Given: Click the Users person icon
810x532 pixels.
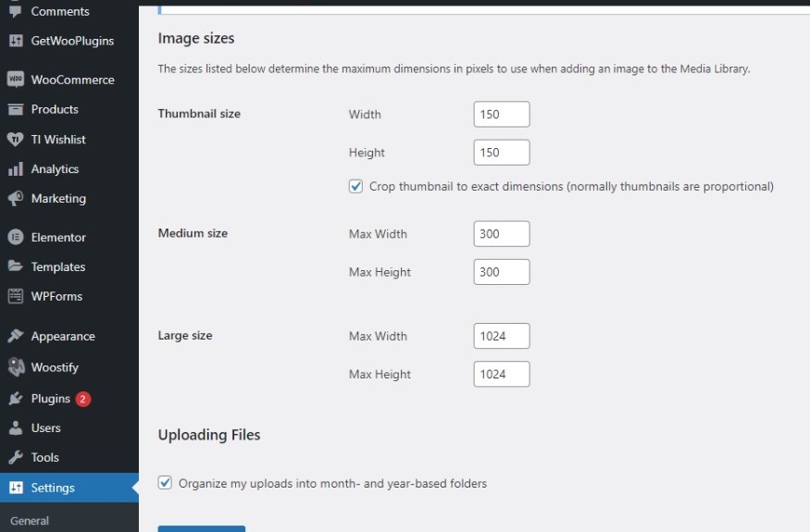Looking at the screenshot, I should click(x=16, y=427).
